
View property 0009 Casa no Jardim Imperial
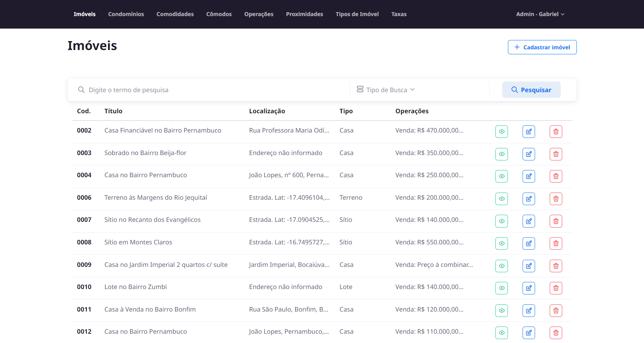pyautogui.click(x=501, y=266)
